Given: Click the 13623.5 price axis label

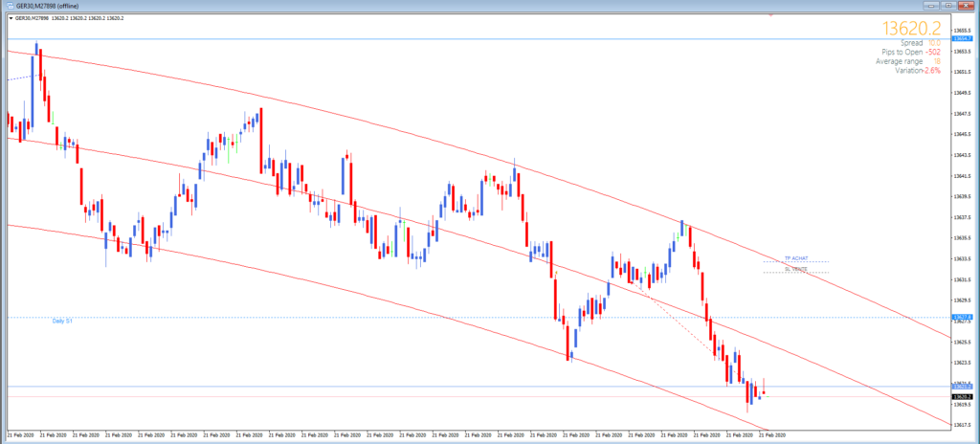Looking at the screenshot, I should click(x=961, y=363).
